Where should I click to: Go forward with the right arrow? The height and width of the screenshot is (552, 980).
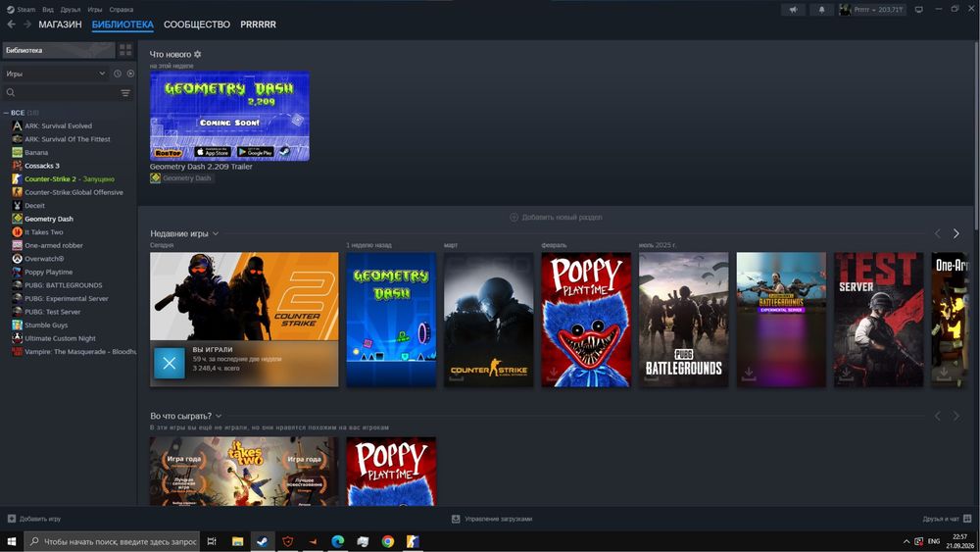click(x=26, y=24)
